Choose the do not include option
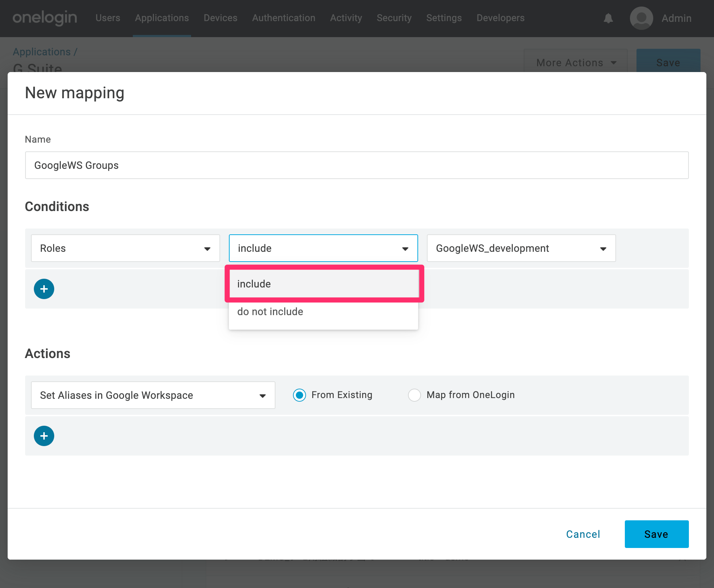The width and height of the screenshot is (714, 588). pyautogui.click(x=324, y=312)
